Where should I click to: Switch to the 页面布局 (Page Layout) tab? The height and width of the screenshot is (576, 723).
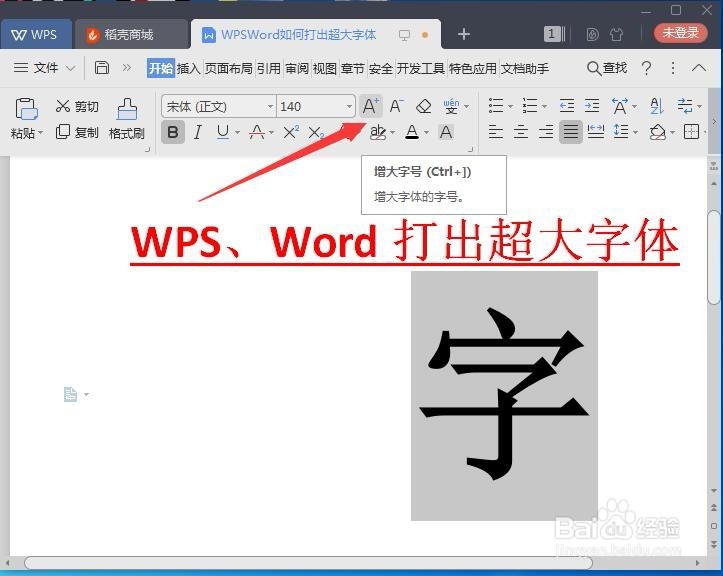(229, 68)
